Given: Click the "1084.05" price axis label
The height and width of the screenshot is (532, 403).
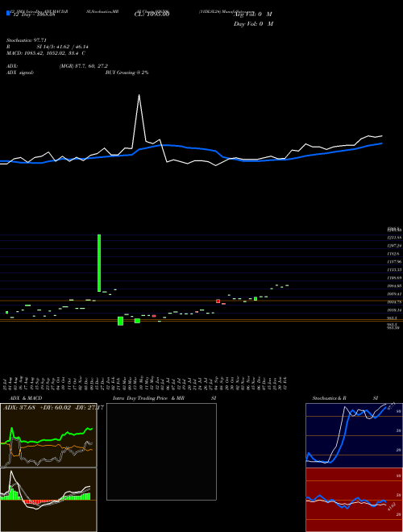Looking at the screenshot, I should pyautogui.click(x=394, y=286).
